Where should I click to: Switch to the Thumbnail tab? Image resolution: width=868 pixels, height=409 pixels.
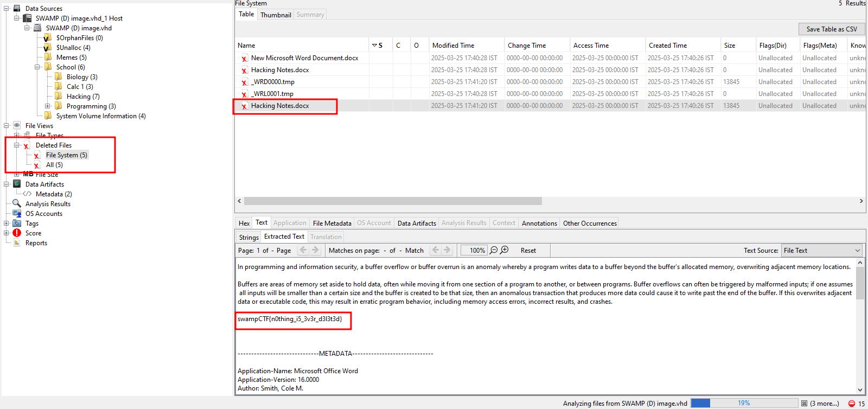click(276, 15)
